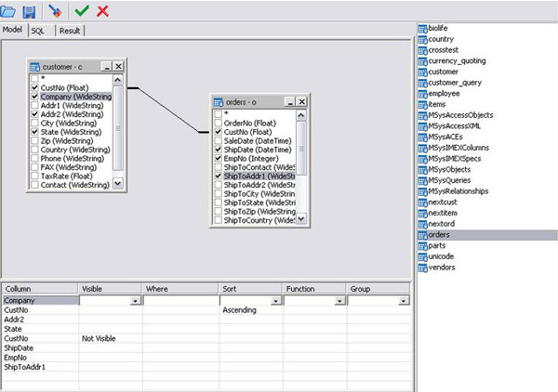Open the Visible dropdown for Company row
558x392 pixels.
135,301
